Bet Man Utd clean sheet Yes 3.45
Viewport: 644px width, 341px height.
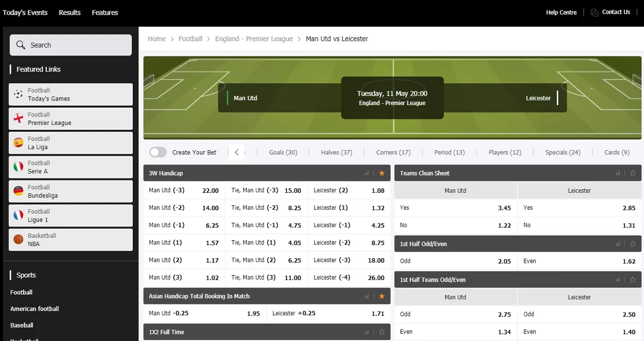point(455,208)
